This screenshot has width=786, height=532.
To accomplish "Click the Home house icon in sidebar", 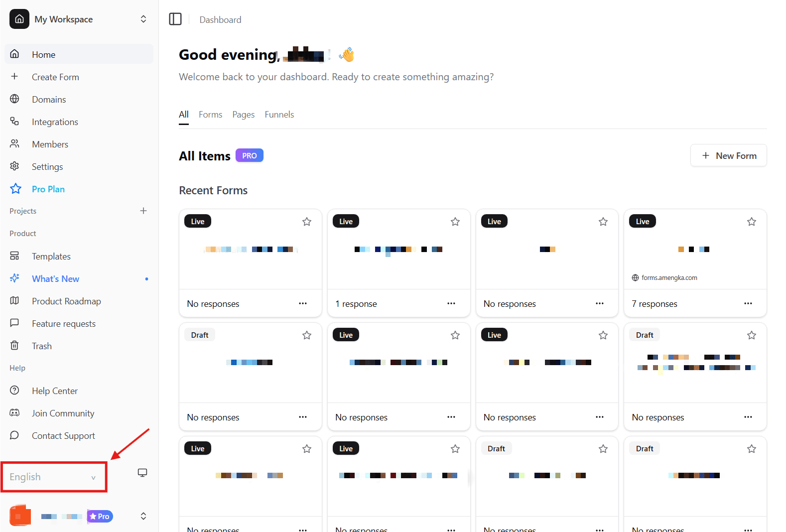I will click(x=14, y=54).
